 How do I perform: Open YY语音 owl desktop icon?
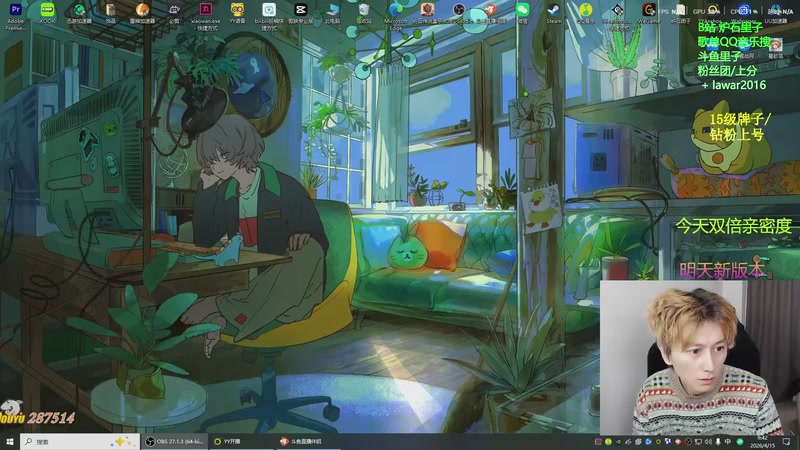click(x=237, y=14)
